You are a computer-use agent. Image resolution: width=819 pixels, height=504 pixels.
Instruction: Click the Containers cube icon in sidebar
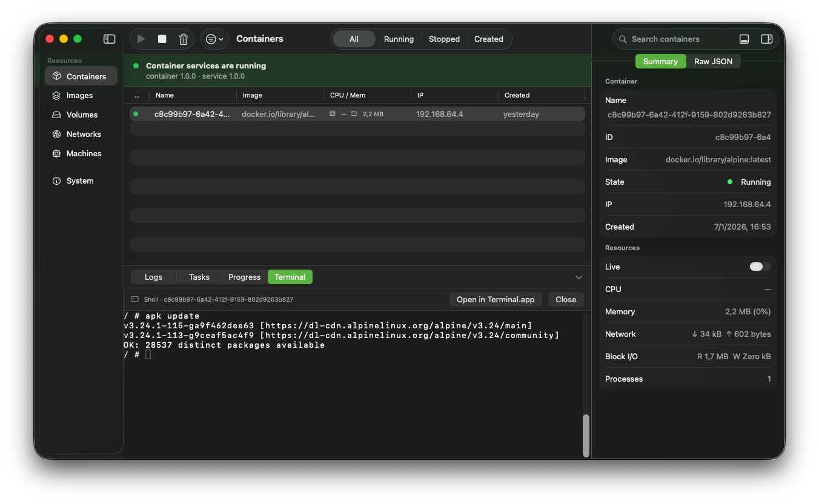coord(56,76)
